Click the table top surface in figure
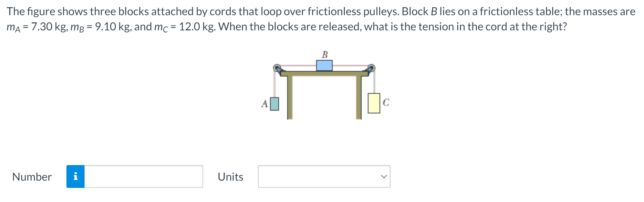Screen dimensions: 644x202 pyautogui.click(x=324, y=73)
